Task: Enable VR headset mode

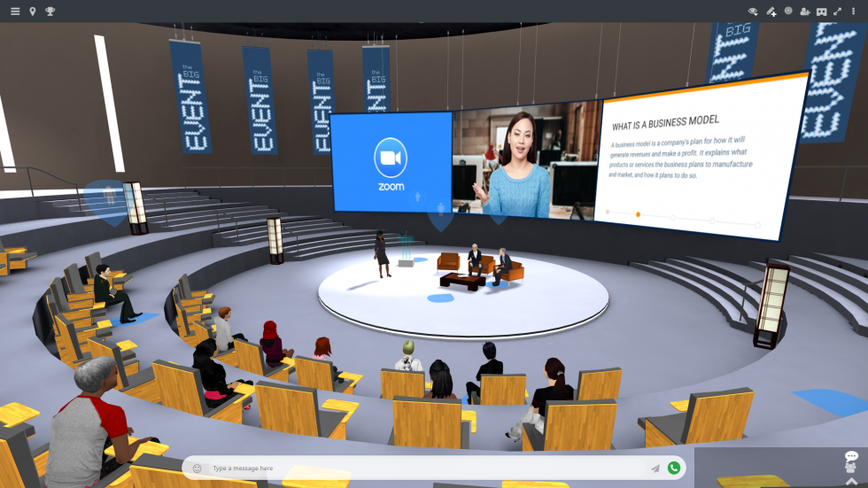Action: [x=821, y=12]
